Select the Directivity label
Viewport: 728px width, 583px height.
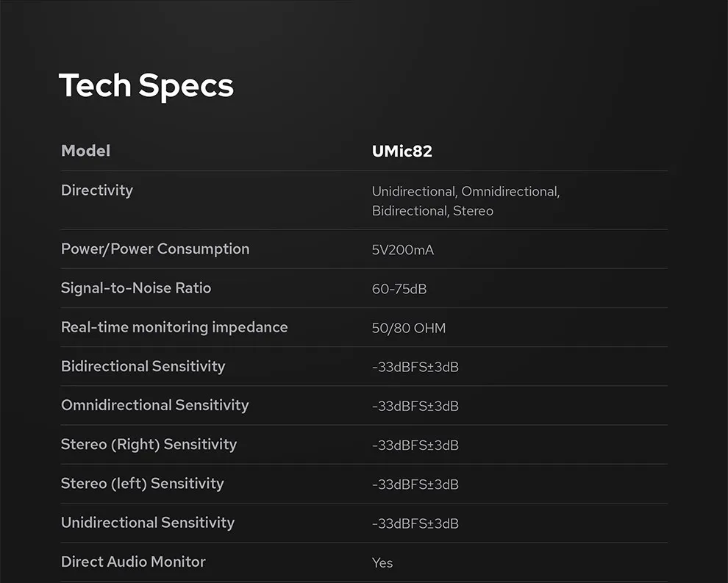click(97, 190)
